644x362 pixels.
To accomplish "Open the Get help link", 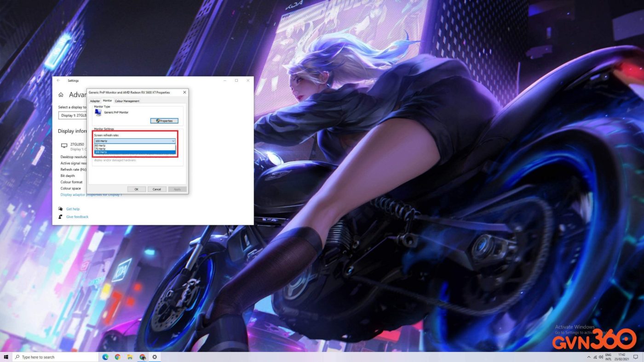I will (x=73, y=209).
